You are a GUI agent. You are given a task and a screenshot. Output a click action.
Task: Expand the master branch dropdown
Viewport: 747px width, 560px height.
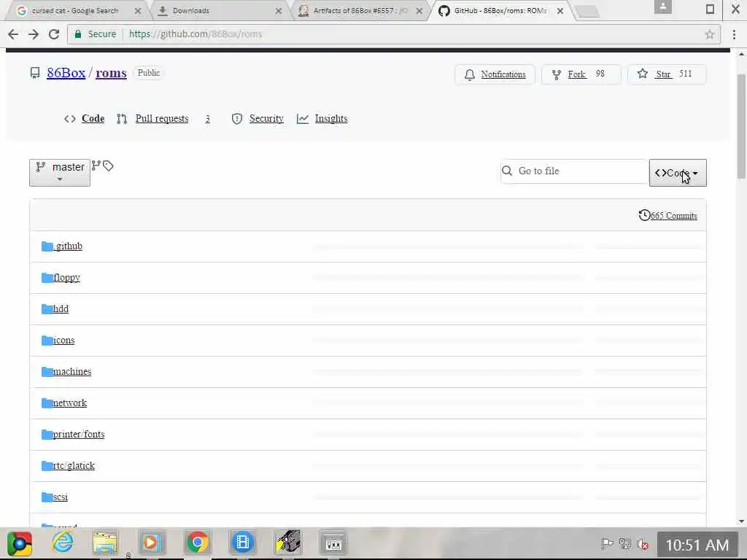[60, 173]
